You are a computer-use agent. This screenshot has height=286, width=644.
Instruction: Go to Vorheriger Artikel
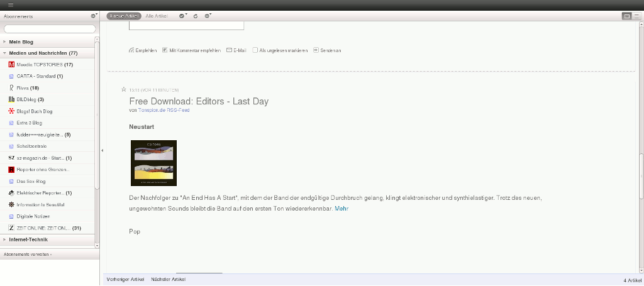[x=125, y=280]
